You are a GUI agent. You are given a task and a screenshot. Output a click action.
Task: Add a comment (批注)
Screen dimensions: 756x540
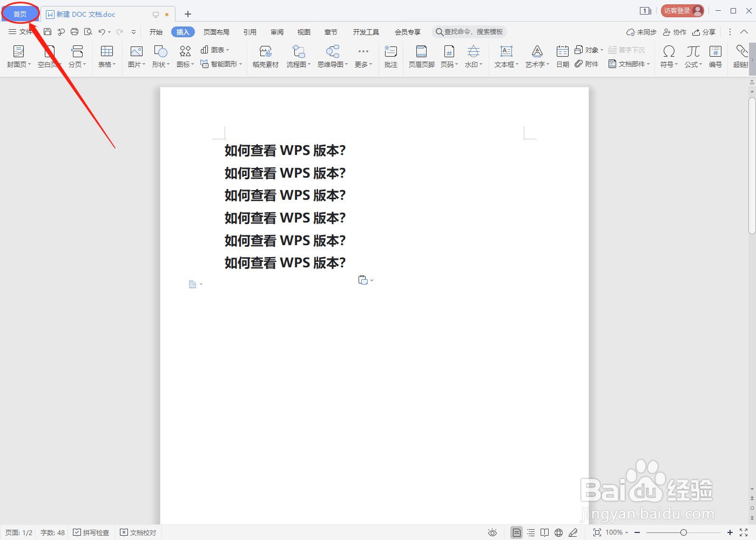tap(391, 57)
